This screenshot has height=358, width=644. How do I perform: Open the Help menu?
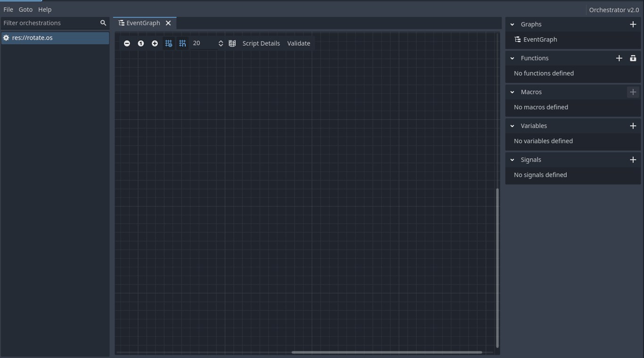pos(45,9)
